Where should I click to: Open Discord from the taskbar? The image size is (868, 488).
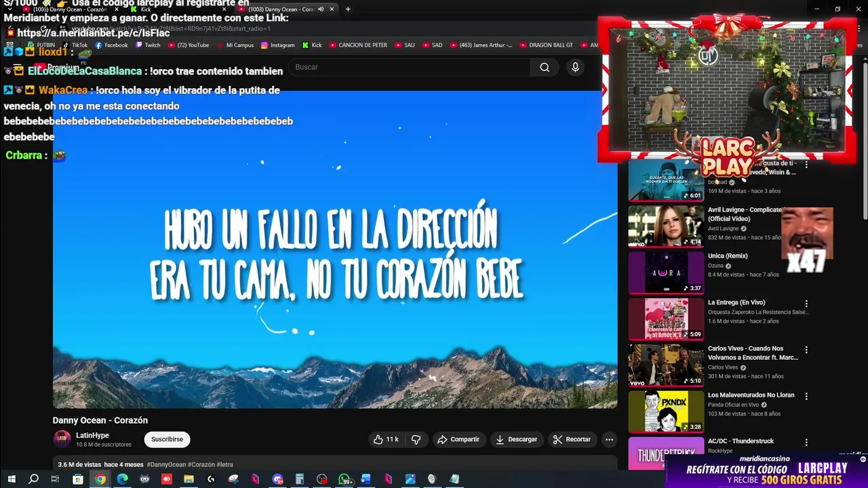(x=277, y=479)
